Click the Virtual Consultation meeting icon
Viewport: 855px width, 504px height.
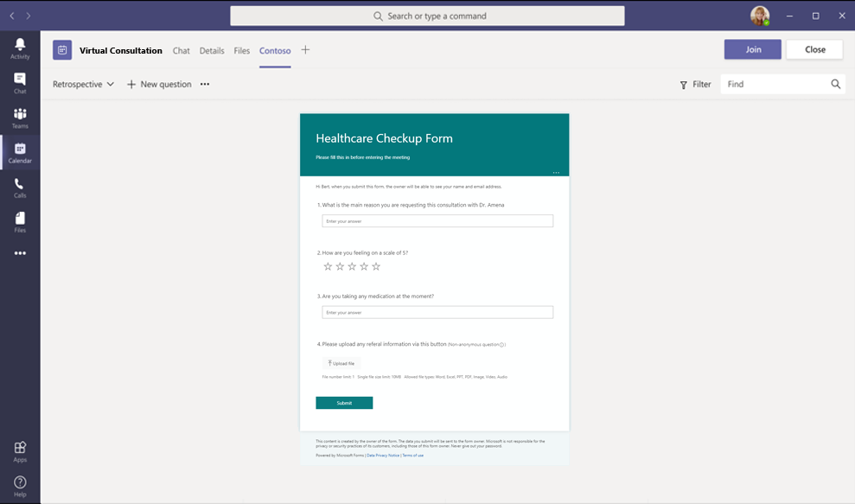click(x=62, y=50)
